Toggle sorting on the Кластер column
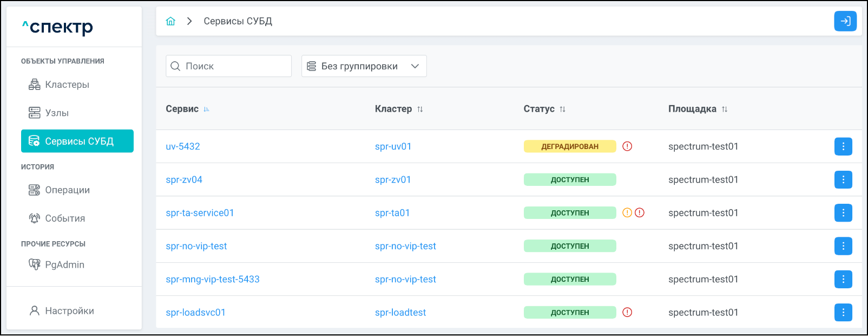Image resolution: width=868 pixels, height=336 pixels. coord(420,109)
